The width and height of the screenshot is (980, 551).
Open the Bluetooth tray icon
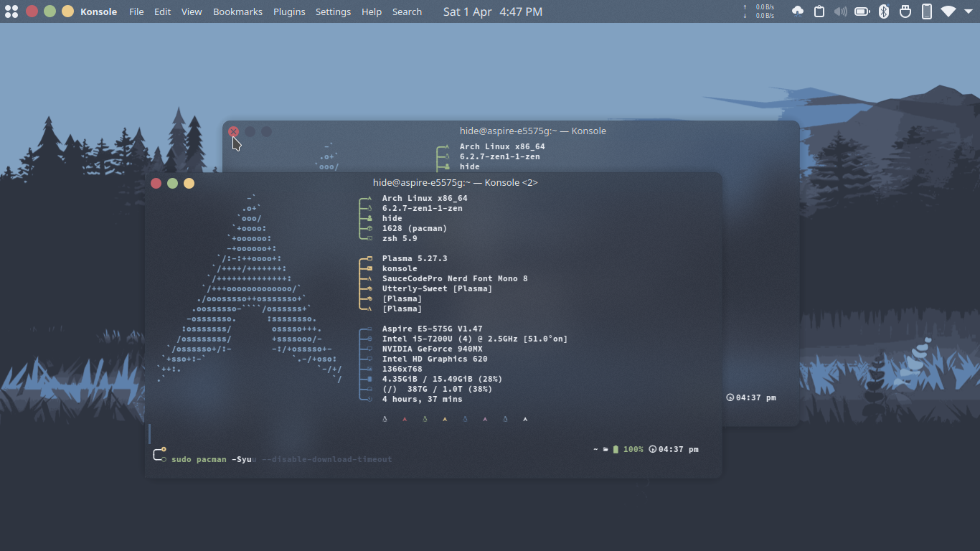point(884,11)
